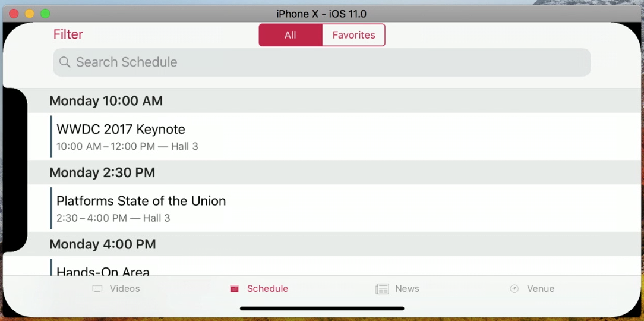Select the All segment
Screen dimensions: 644x321
pyautogui.click(x=291, y=35)
